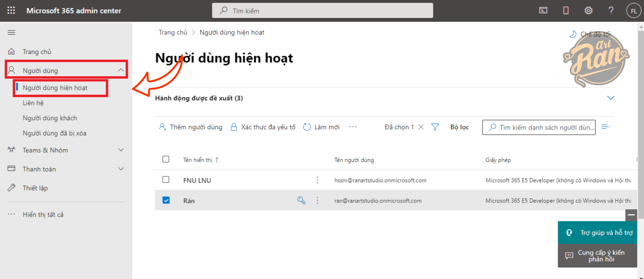This screenshot has width=644, height=279.
Task: Open the FL account avatar
Action: (x=634, y=11)
